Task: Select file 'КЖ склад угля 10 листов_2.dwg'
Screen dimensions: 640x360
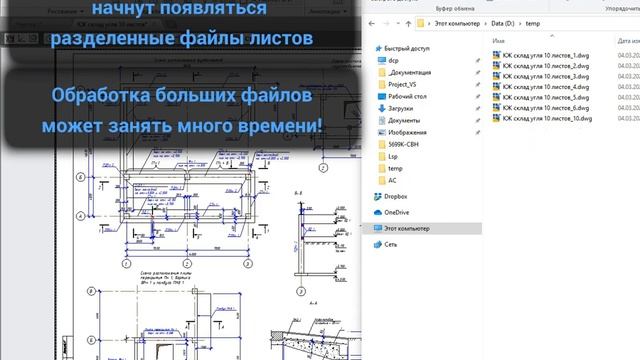Action: tap(545, 66)
